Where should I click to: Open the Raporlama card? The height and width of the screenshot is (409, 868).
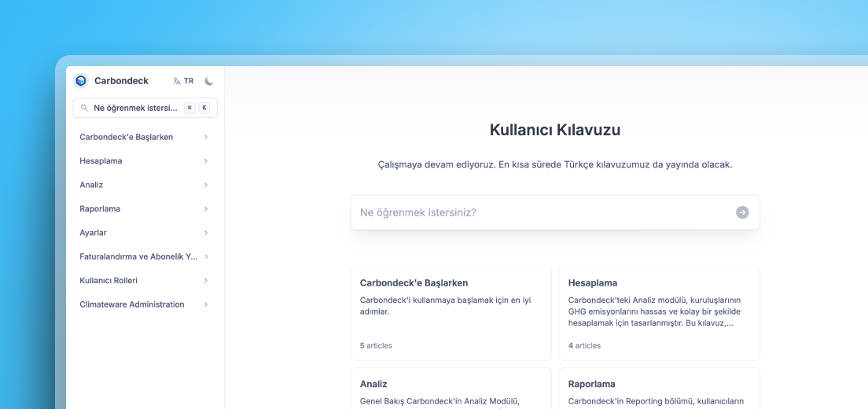659,389
